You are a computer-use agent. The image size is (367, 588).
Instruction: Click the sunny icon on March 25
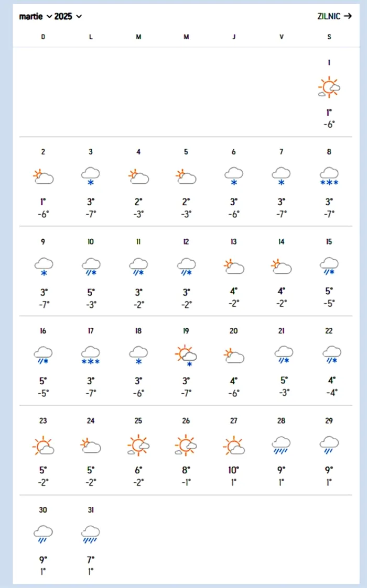click(138, 446)
